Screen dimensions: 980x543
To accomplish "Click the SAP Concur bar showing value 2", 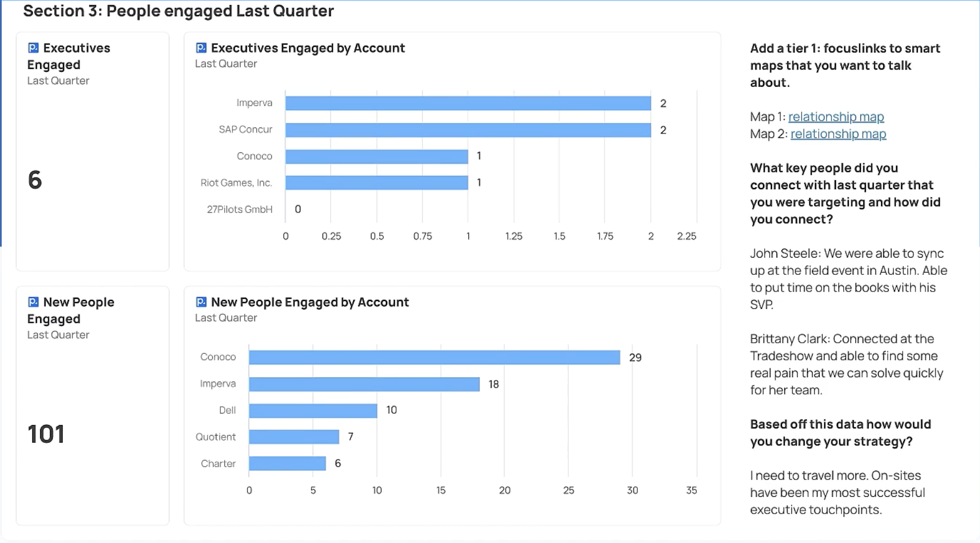I will pos(467,129).
